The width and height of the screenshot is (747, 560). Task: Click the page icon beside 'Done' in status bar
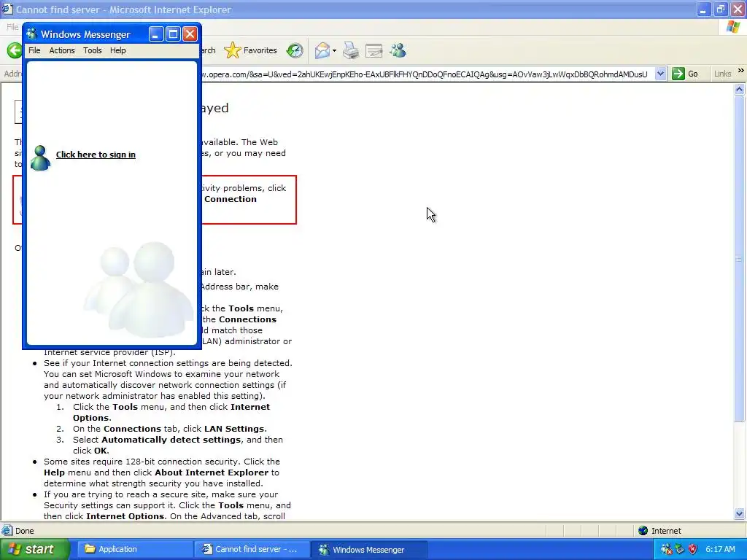point(7,530)
